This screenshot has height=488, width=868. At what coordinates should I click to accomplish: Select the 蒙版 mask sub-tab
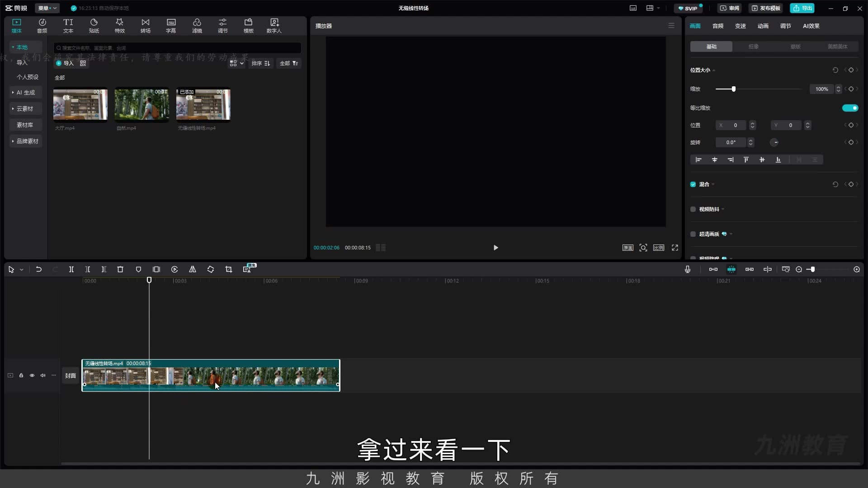[795, 47]
